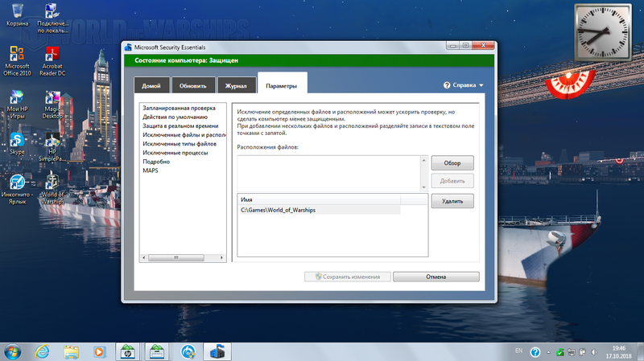644x361 pixels.
Task: Select the Microsoft Office 2010 desktop icon
Action: [17, 61]
